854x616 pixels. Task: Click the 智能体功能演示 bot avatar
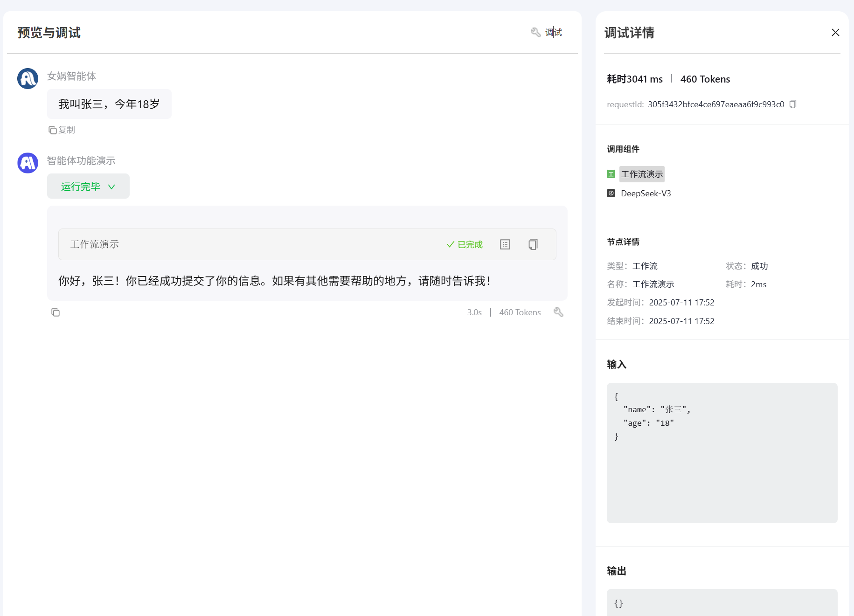pos(28,163)
